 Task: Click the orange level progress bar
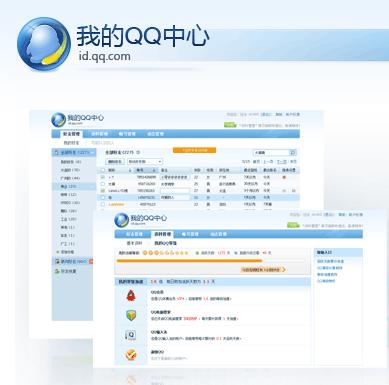[x=189, y=261]
